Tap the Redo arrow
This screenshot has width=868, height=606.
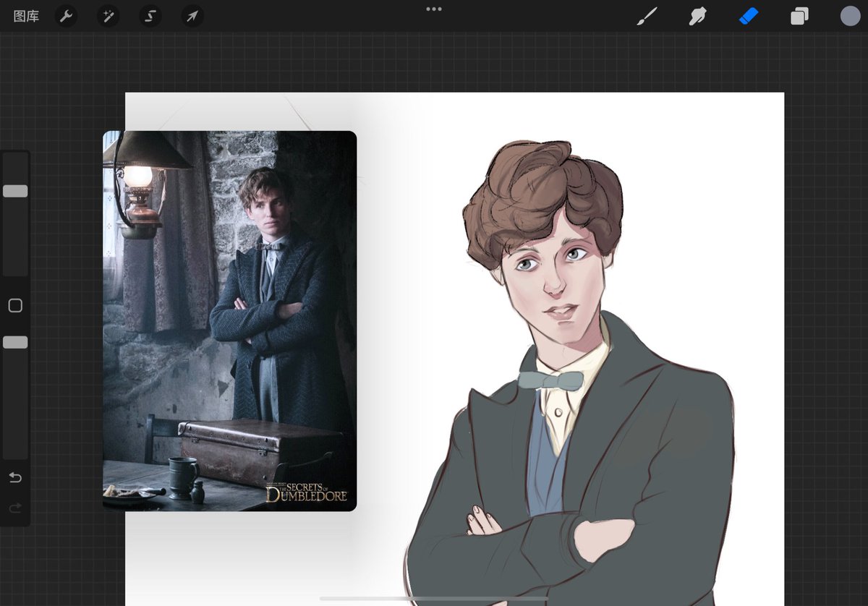point(15,508)
